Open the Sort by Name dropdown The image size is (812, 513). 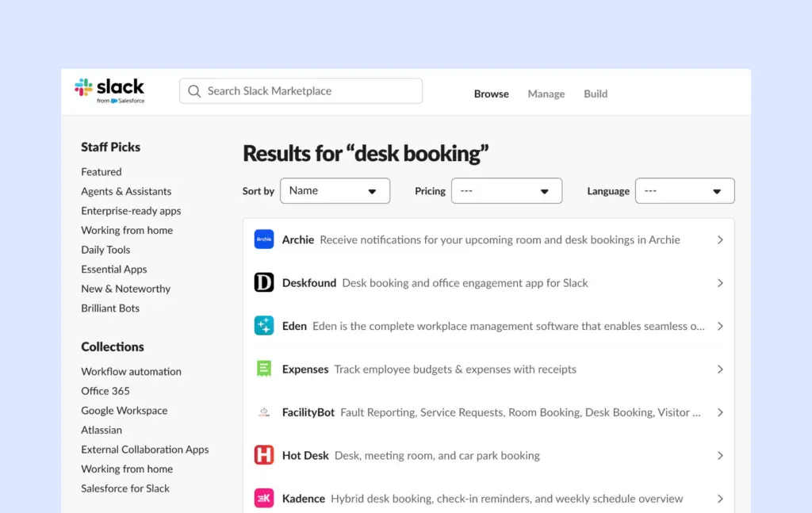click(335, 191)
